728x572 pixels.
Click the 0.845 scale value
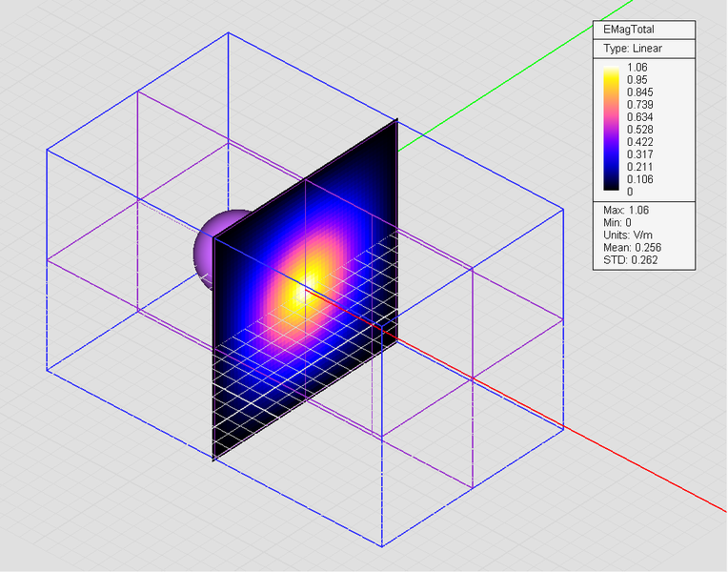pos(639,92)
